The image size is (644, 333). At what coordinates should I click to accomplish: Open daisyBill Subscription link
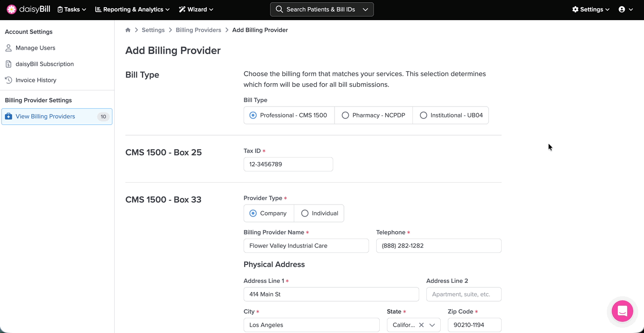pyautogui.click(x=44, y=64)
